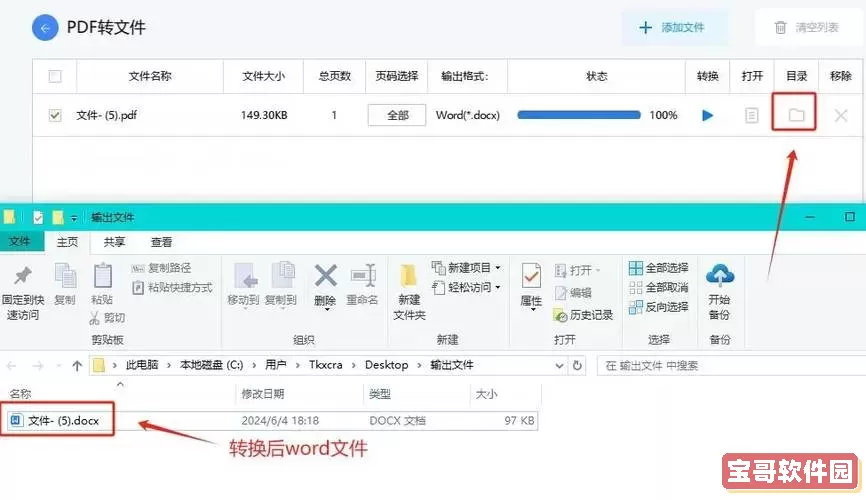Click 编辑 in the open group
866x500 pixels.
pyautogui.click(x=573, y=293)
